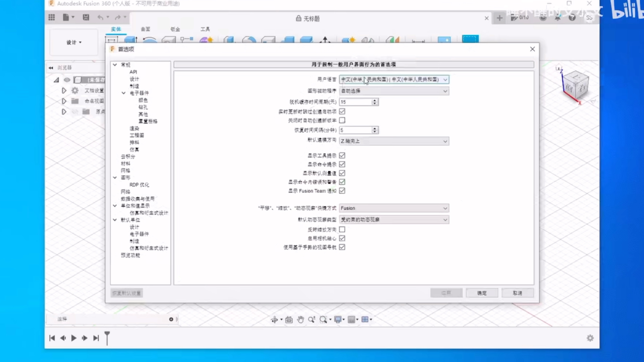Click the save icon in top toolbar

[x=86, y=17]
